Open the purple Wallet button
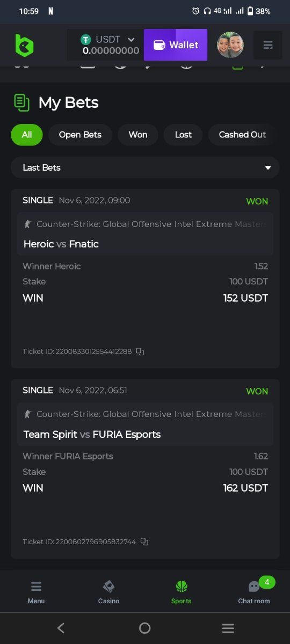The width and height of the screenshot is (290, 644). pyautogui.click(x=176, y=45)
